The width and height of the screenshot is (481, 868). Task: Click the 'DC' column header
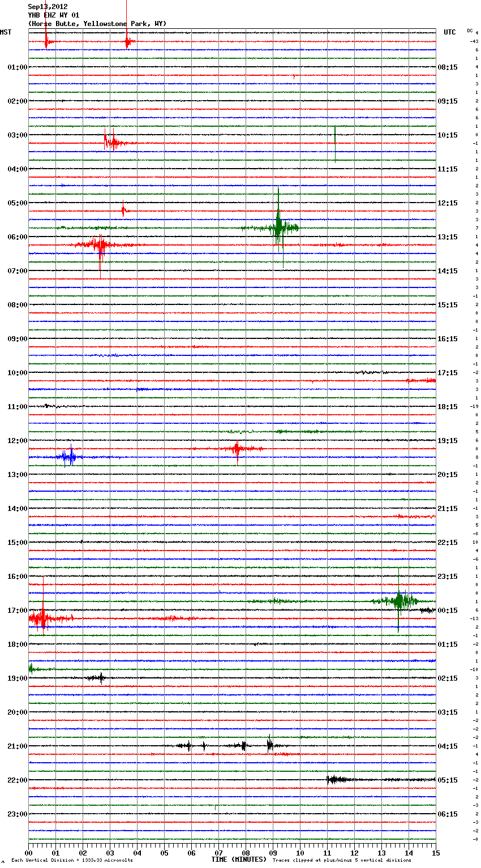pos(470,31)
